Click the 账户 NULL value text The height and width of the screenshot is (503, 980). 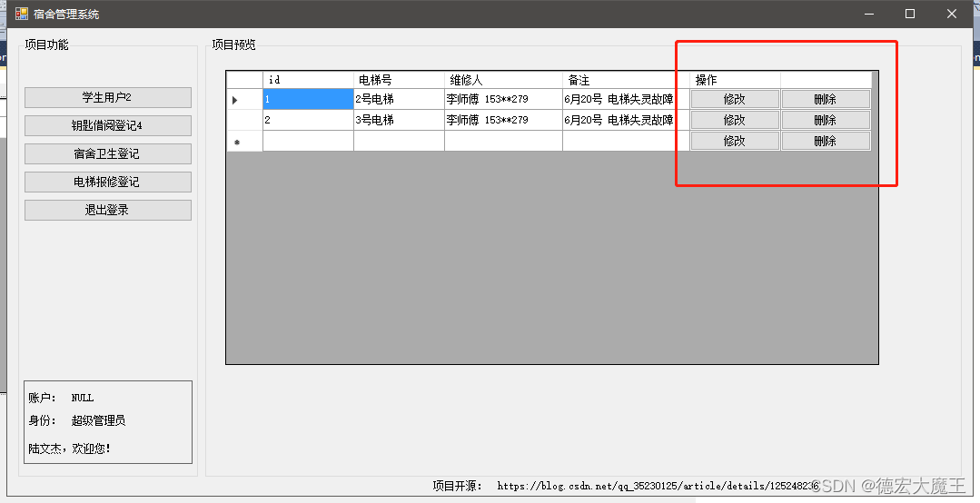tap(83, 398)
